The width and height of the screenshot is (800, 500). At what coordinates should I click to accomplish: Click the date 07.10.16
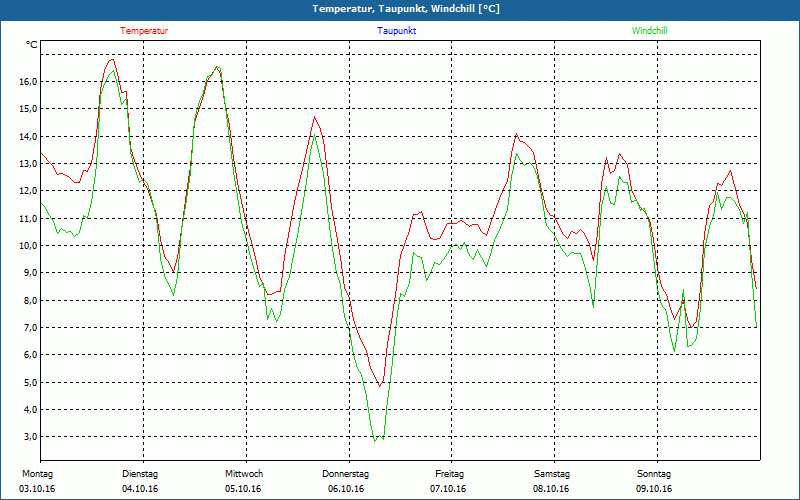pyautogui.click(x=448, y=489)
